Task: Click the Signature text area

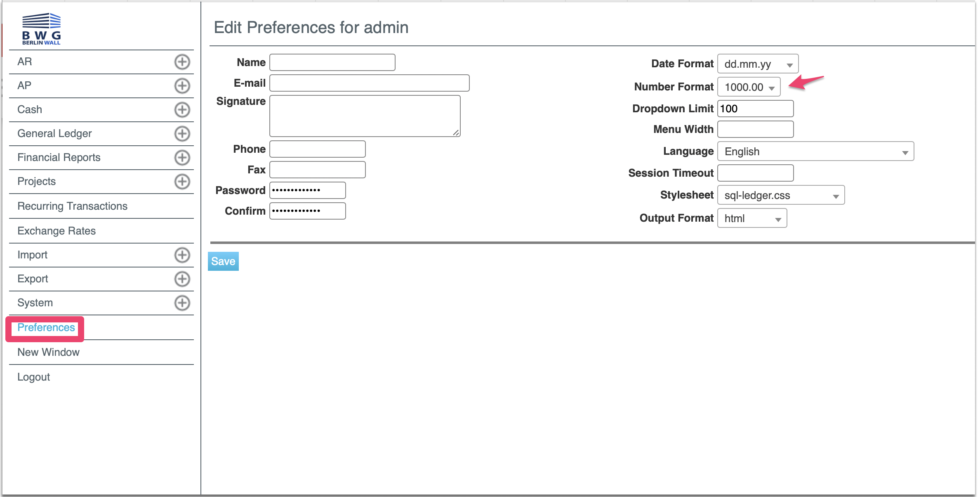Action: 365,116
